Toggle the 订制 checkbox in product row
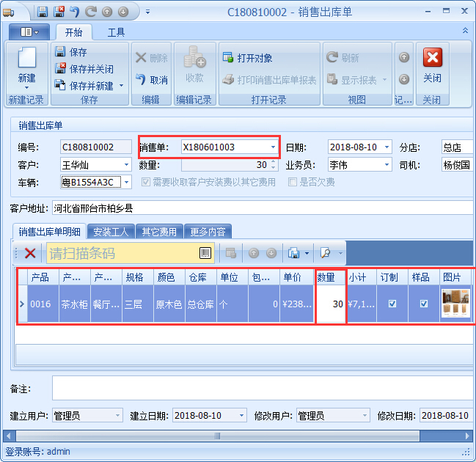Viewport: 476px width, 462px height. (x=392, y=304)
